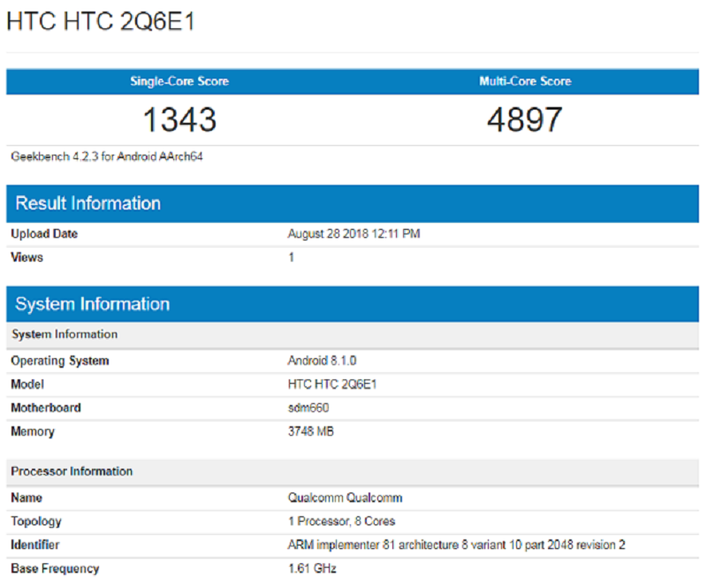Select the Multi-Core Score header
Screen dimensions: 707x588
click(525, 81)
